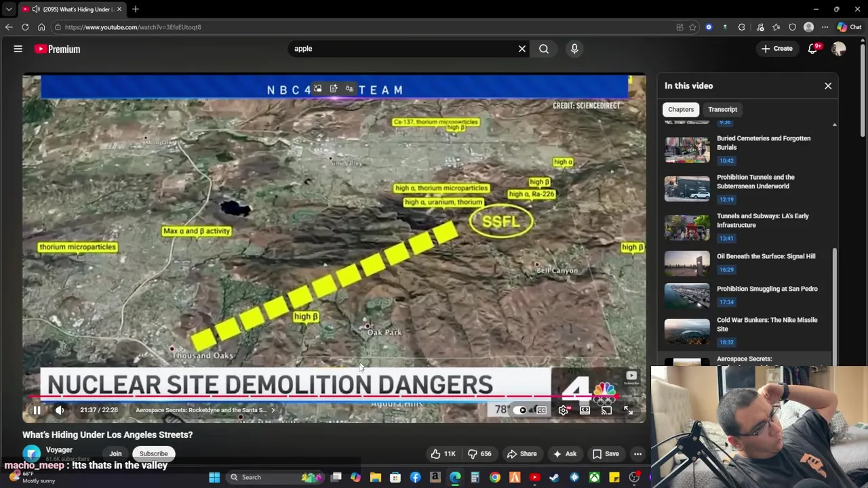Viewport: 868px width, 488px height.
Task: Open YouTube account avatar menu
Action: pyautogui.click(x=839, y=49)
